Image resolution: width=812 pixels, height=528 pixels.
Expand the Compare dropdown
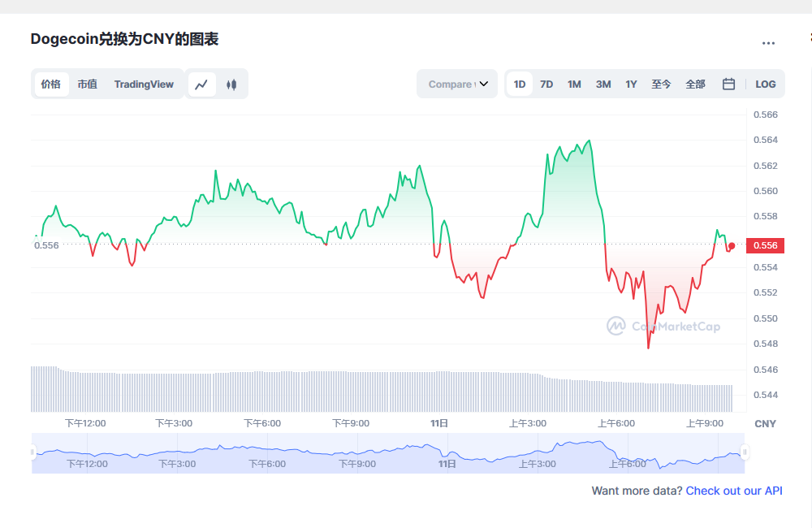pos(457,84)
